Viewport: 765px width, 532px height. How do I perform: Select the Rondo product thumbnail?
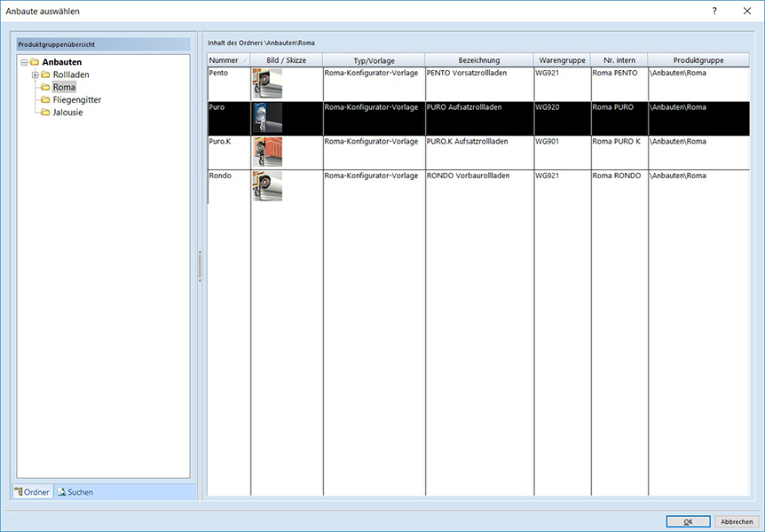[x=267, y=186]
